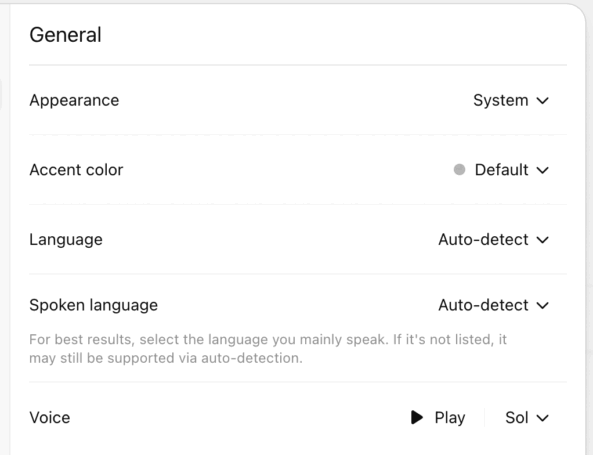The height and width of the screenshot is (455, 593).
Task: Click the chevron arrow next to Sol
Action: coord(543,418)
